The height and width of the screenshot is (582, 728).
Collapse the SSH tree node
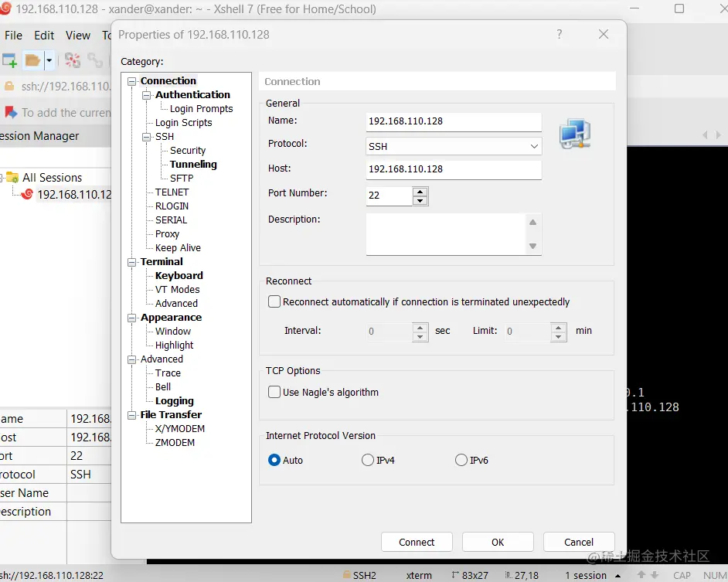(x=147, y=137)
